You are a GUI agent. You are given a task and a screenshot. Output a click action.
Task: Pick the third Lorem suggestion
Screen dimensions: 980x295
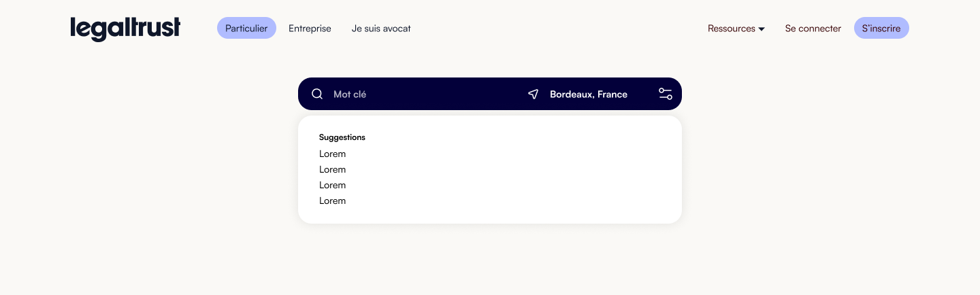(332, 185)
